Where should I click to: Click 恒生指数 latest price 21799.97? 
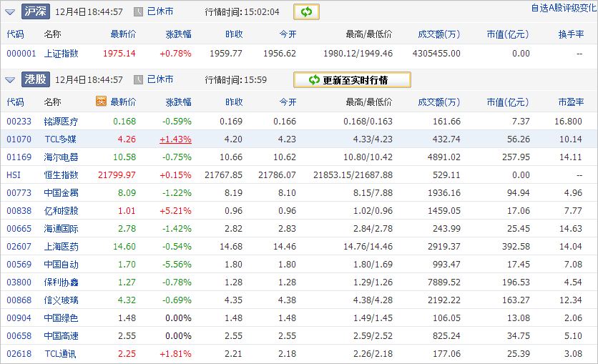coord(117,175)
